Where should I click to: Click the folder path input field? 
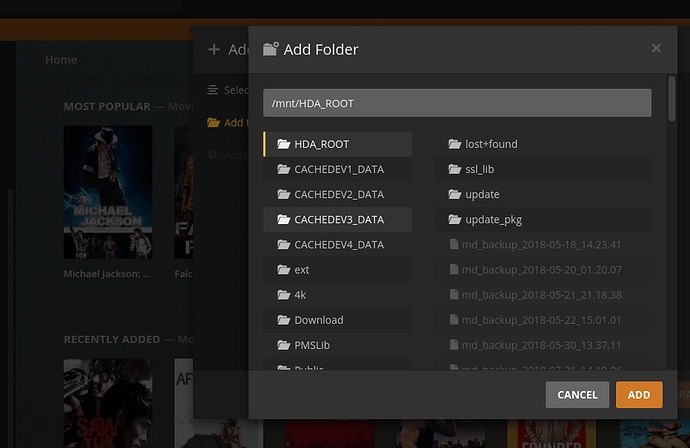[457, 103]
